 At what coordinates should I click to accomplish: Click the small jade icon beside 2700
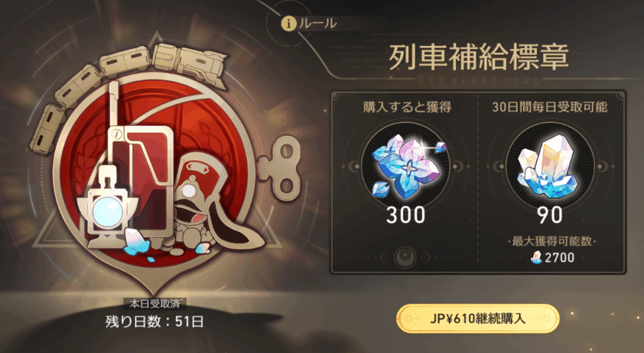[536, 258]
